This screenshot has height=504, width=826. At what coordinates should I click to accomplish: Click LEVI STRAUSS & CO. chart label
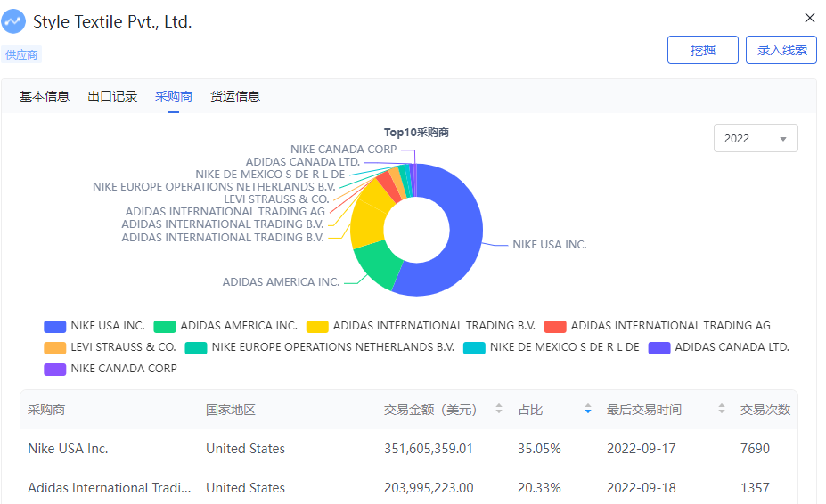point(276,199)
